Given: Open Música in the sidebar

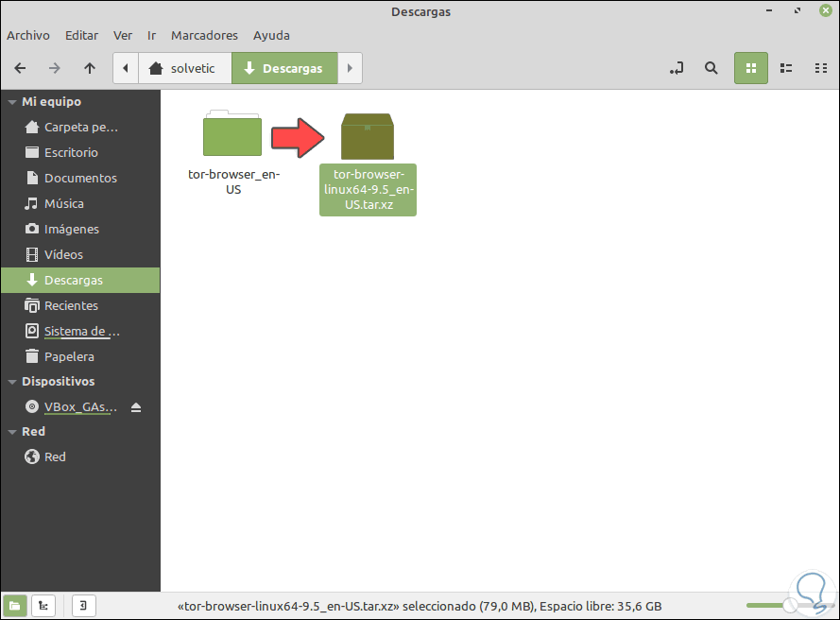Looking at the screenshot, I should click(x=80, y=203).
